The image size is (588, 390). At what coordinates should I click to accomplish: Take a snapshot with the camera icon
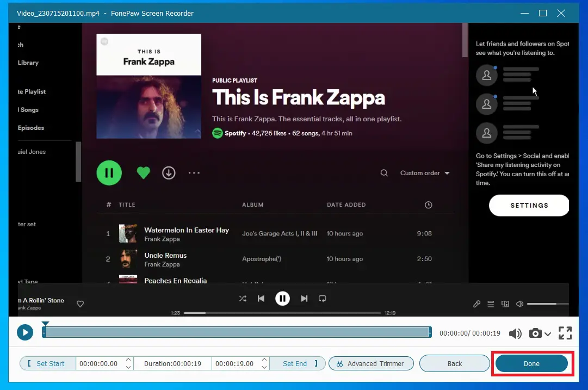point(535,333)
